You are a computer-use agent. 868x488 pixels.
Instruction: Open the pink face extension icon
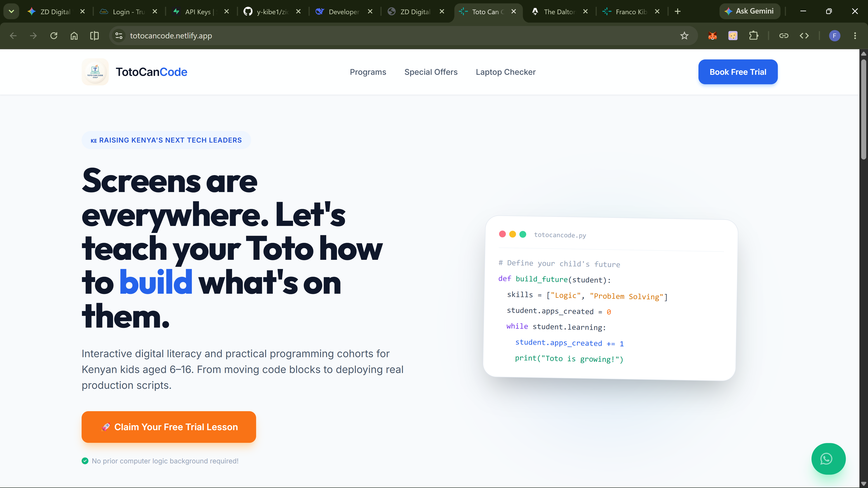pyautogui.click(x=733, y=36)
